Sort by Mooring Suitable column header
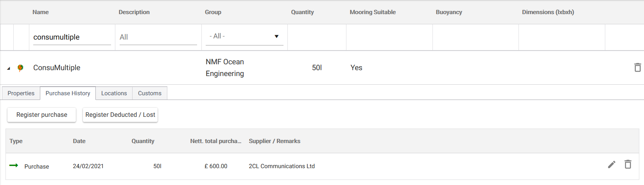 [x=373, y=12]
